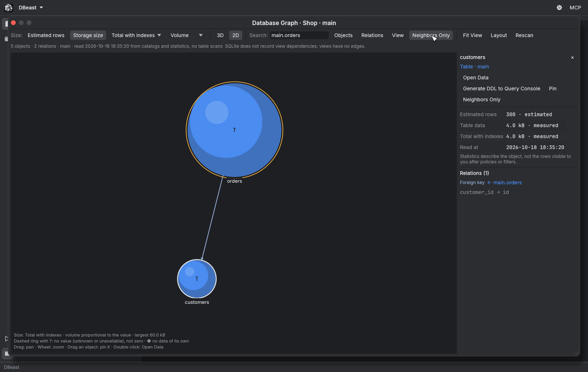Select Storage size mode

click(88, 35)
